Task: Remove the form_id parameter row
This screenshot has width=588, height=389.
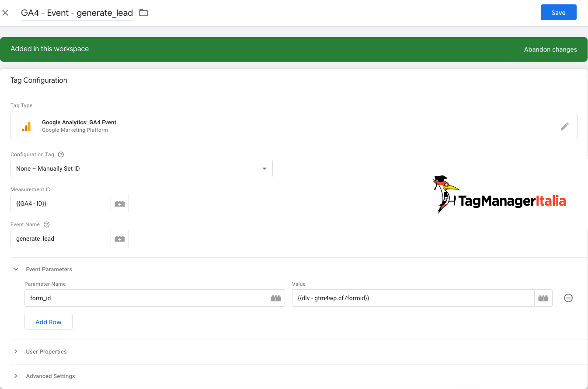Action: (568, 298)
